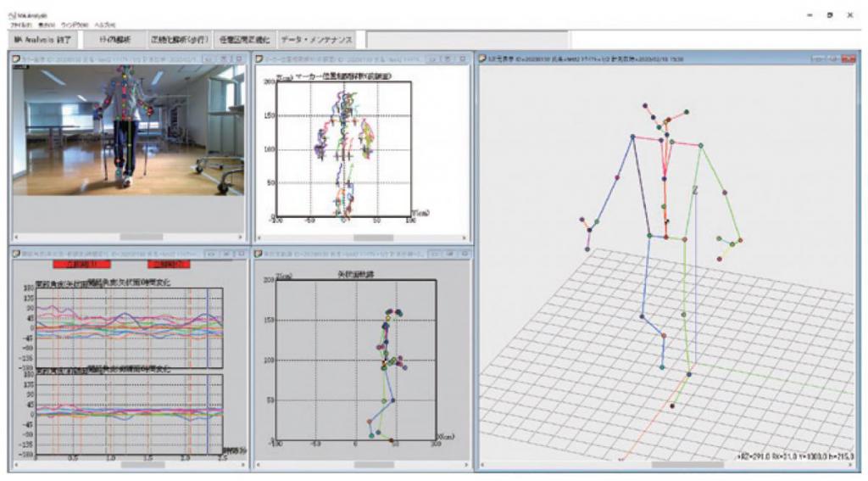Click the blue time cursor in upper angle graph
Image resolution: width=868 pixels, height=481 pixels.
pyautogui.click(x=208, y=327)
